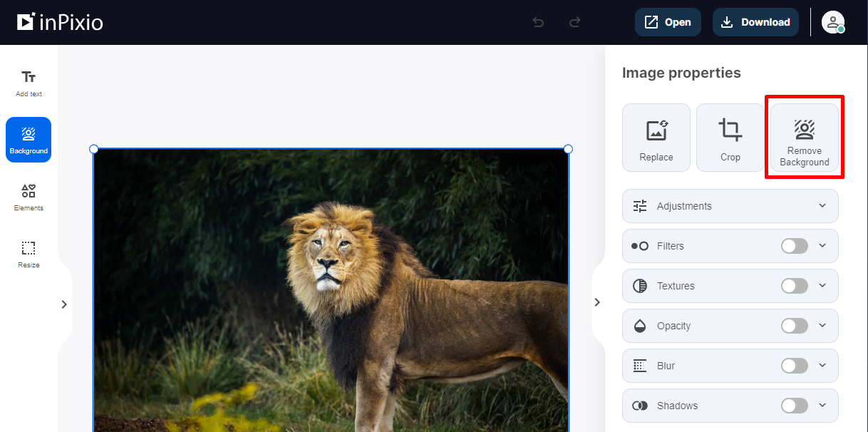Open the Adjustments settings

pyautogui.click(x=730, y=206)
